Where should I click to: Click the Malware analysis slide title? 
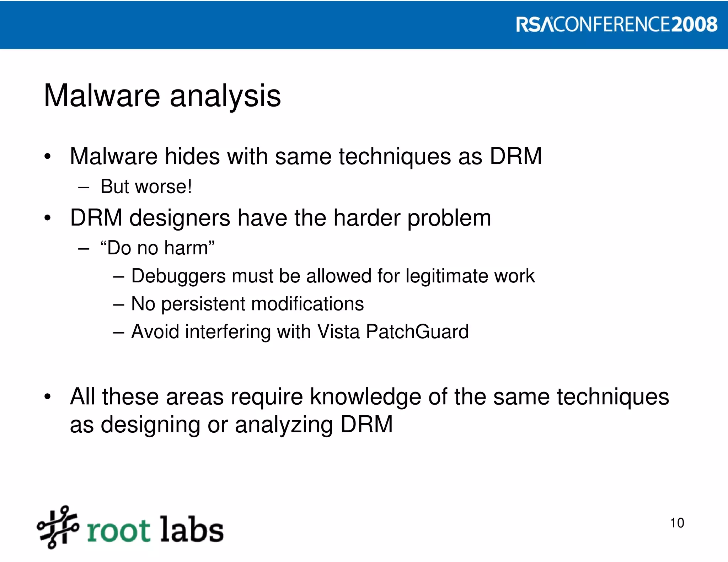pyautogui.click(x=162, y=96)
